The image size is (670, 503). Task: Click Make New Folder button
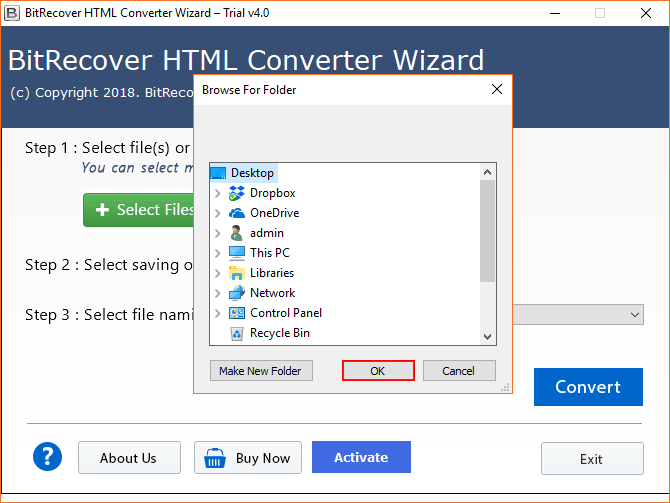[261, 371]
